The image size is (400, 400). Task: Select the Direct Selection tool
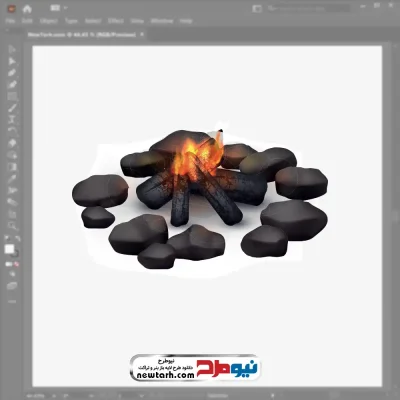(x=12, y=61)
